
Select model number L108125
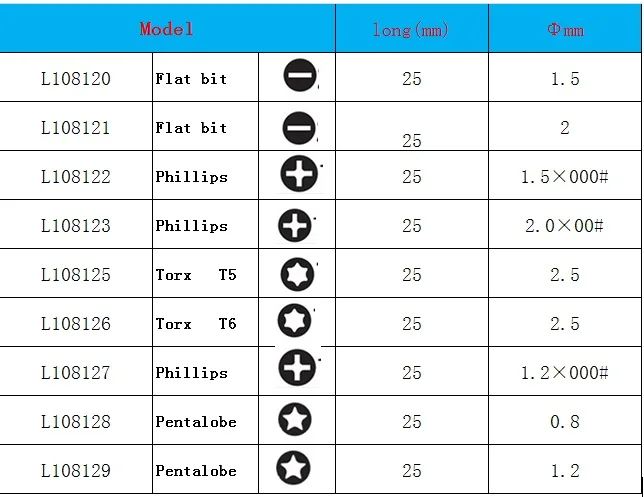click(76, 274)
